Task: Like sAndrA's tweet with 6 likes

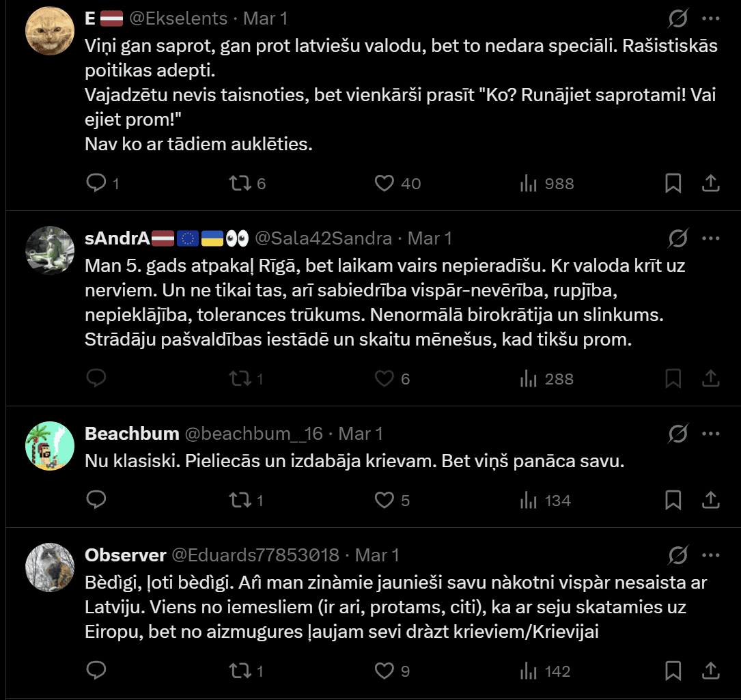Action: coord(385,378)
